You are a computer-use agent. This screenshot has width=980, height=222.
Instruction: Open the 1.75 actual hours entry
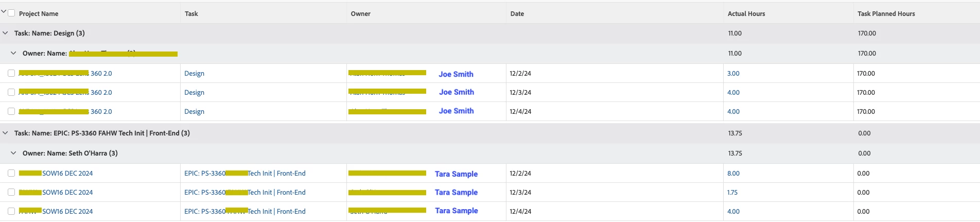coord(732,193)
